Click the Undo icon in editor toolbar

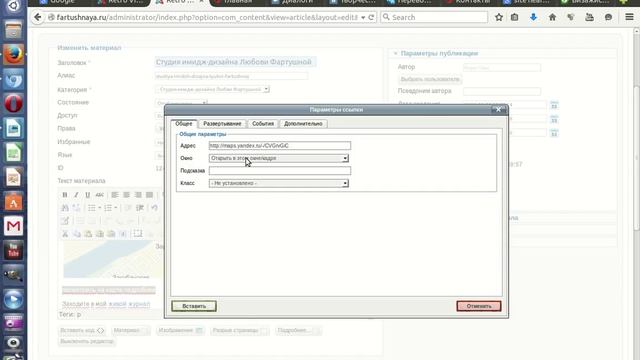[154, 208]
